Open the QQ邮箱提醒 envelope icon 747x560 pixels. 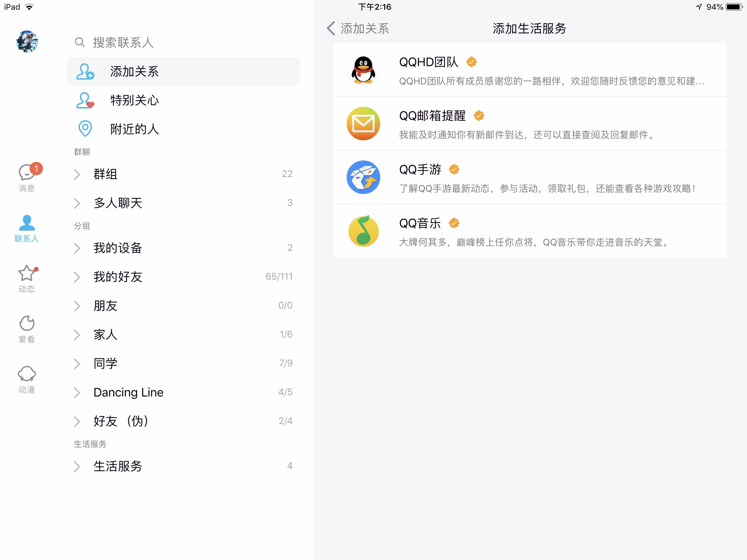pos(363,124)
